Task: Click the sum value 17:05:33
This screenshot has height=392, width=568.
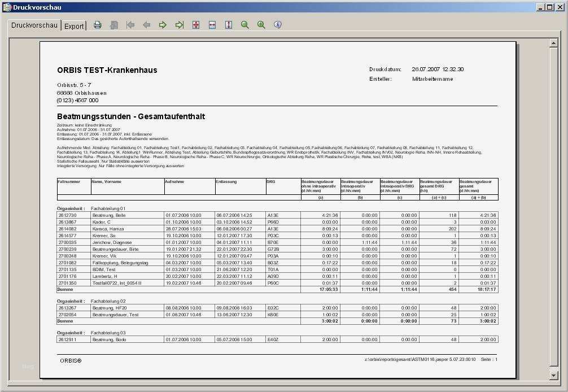Action: pyautogui.click(x=329, y=289)
